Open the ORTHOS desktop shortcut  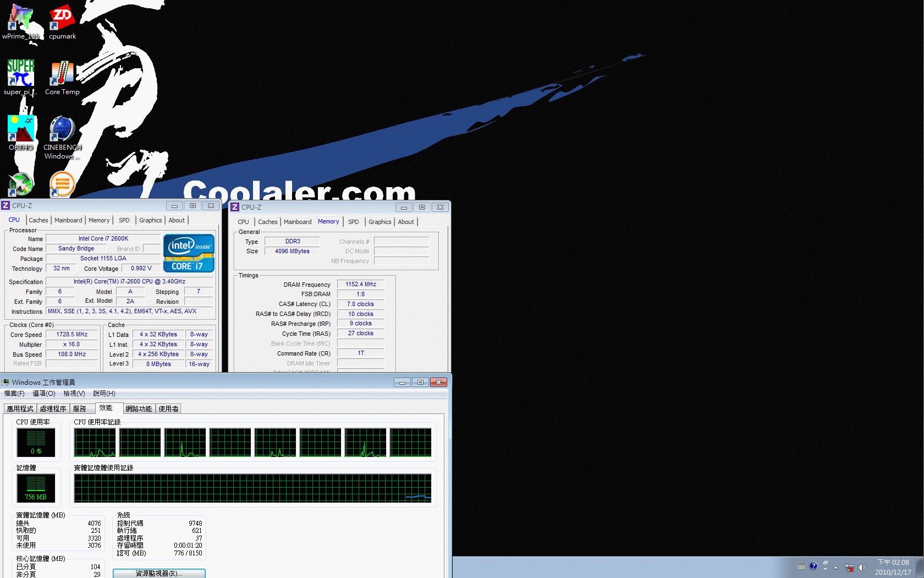(x=21, y=133)
